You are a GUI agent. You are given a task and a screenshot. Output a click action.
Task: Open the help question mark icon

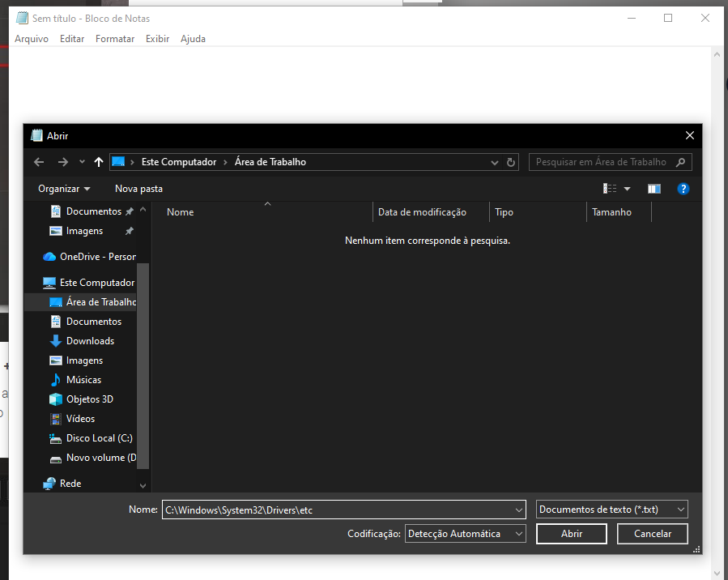tap(683, 189)
